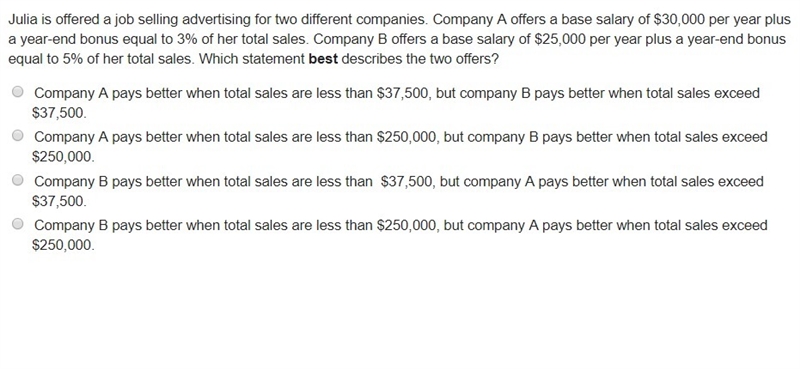Select radio for Company B better under $250,000
800x369 pixels.
tap(18, 224)
